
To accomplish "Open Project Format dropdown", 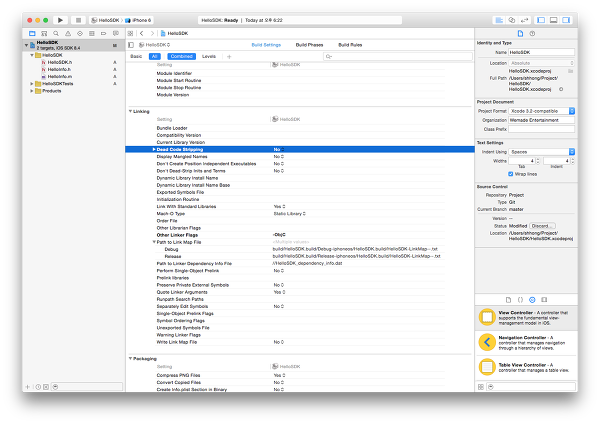I will click(541, 111).
